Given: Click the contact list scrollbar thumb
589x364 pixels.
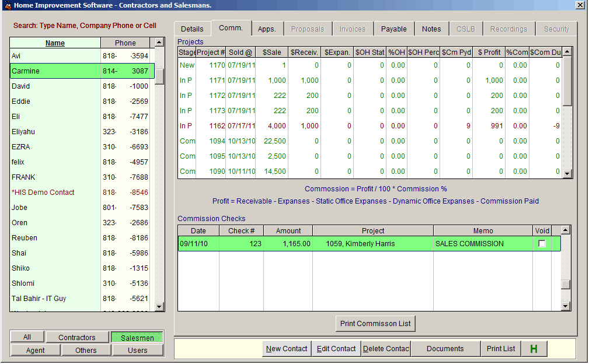Looking at the screenshot, I should point(159,77).
